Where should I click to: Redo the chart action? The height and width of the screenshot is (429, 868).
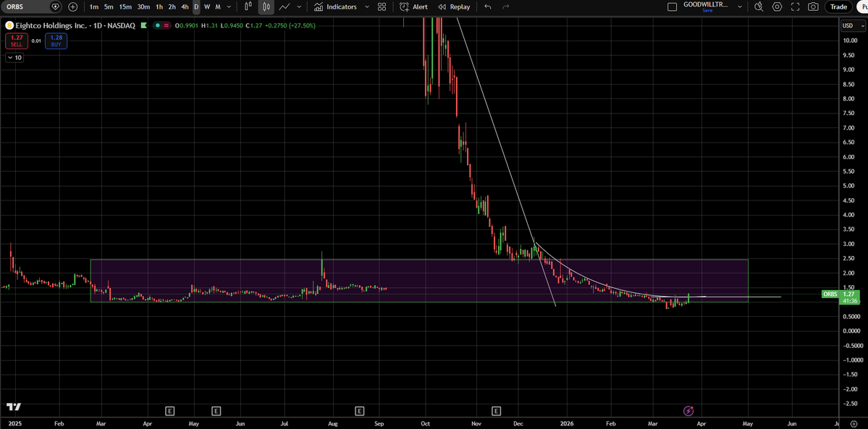pyautogui.click(x=505, y=7)
